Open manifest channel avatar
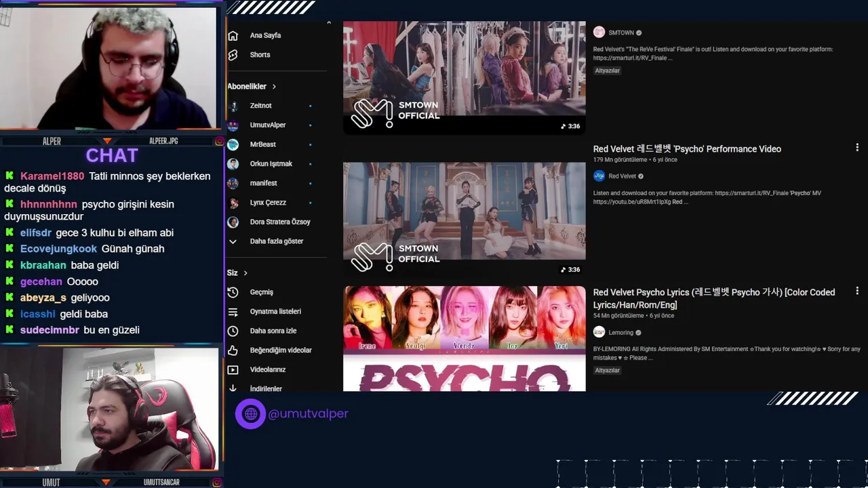 [x=233, y=183]
